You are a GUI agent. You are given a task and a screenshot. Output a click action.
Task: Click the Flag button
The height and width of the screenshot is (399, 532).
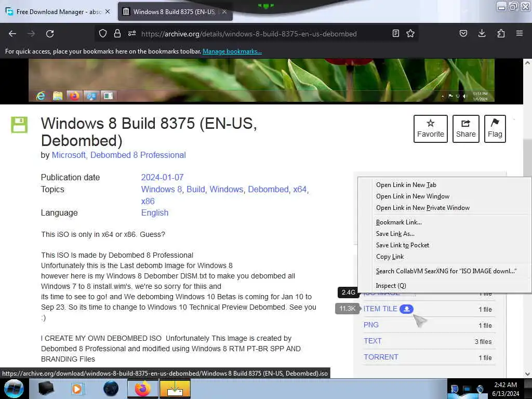click(x=495, y=129)
